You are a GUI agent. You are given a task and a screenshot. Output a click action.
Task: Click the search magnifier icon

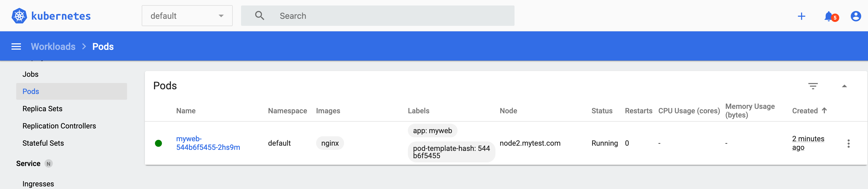pos(259,16)
